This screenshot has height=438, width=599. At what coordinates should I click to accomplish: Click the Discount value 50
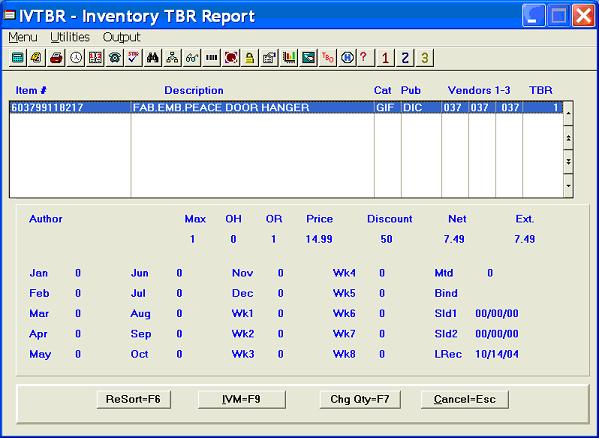[386, 239]
